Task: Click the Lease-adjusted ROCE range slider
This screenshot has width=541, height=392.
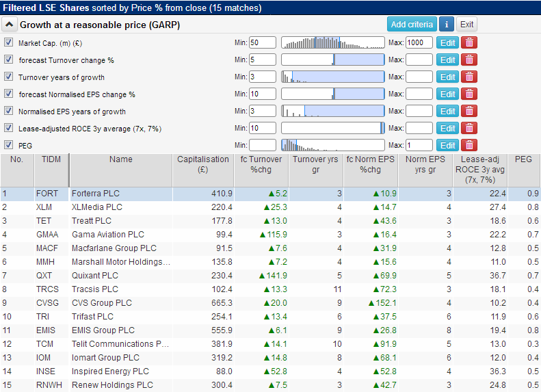Action: click(333, 128)
